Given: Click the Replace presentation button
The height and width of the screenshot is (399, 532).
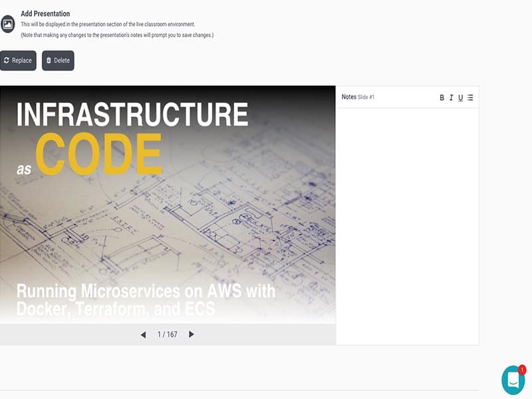Looking at the screenshot, I should point(18,61).
